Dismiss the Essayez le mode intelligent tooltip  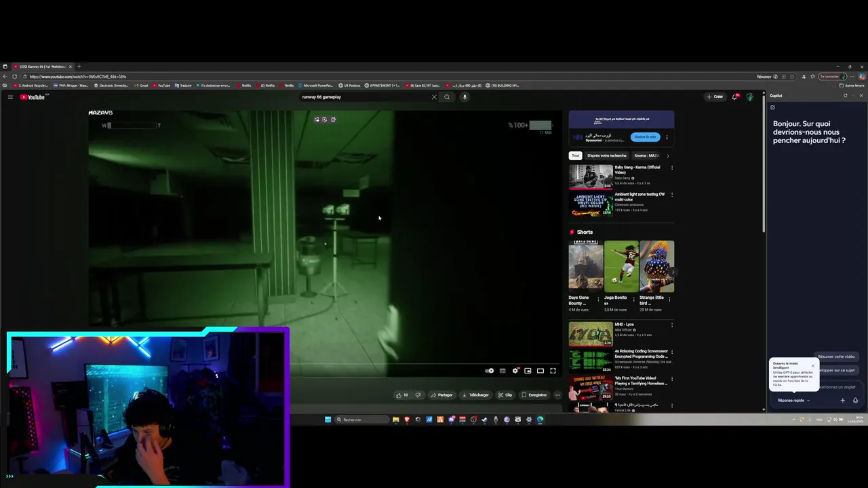click(x=813, y=366)
